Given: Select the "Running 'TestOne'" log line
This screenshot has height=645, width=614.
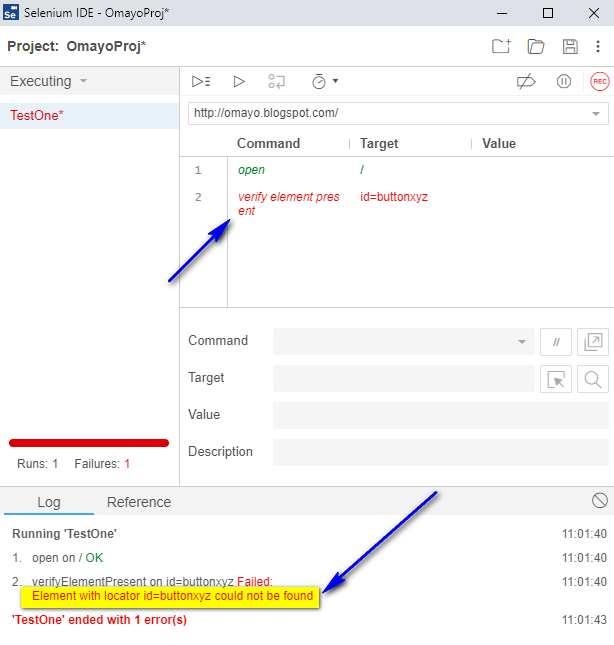Looking at the screenshot, I should [65, 534].
